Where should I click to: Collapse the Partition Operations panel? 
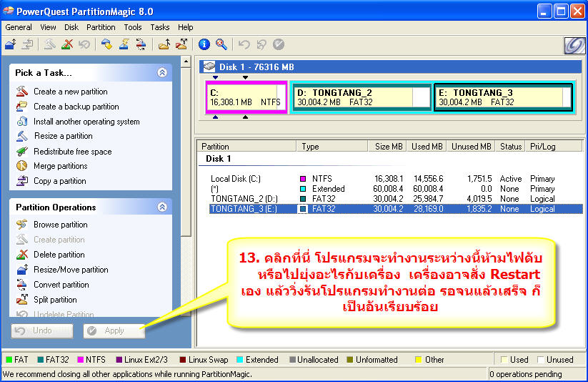click(162, 207)
